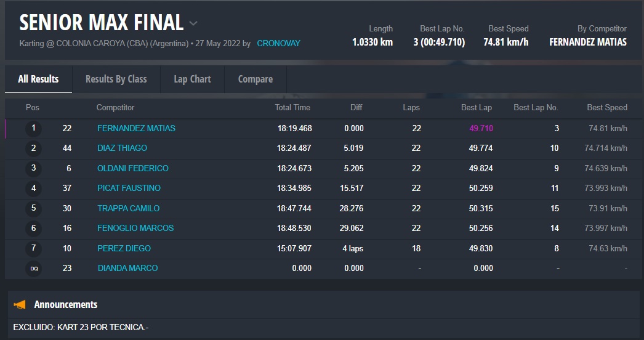Open the Results By Class tab
Viewport: 644px width, 340px height.
pos(116,79)
